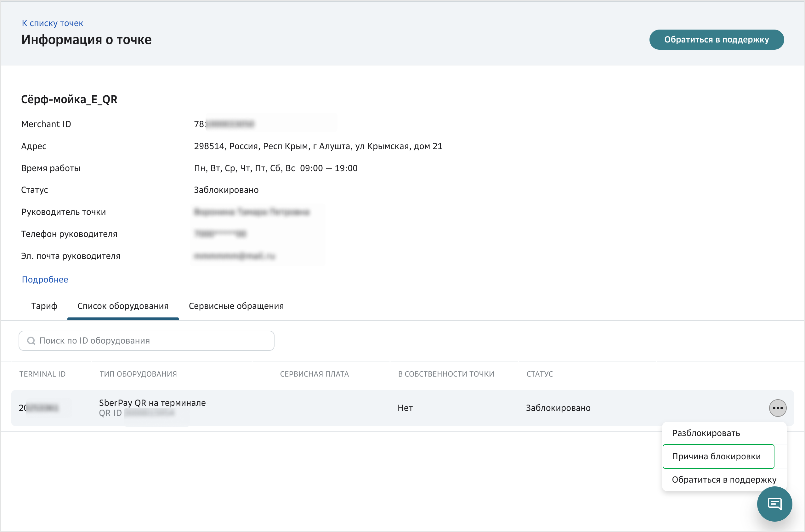The height and width of the screenshot is (532, 805).
Task: Click the Заблокировано status in terminal row
Action: tap(558, 408)
